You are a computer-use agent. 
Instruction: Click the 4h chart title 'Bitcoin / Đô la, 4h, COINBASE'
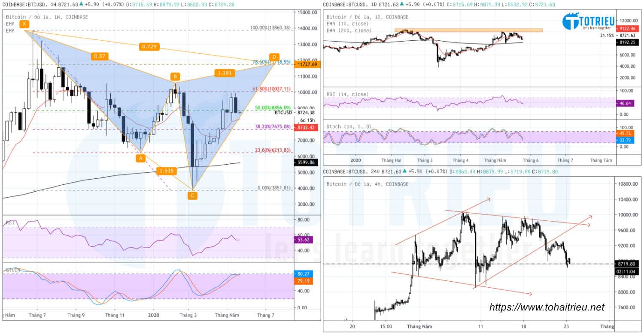coord(368,184)
